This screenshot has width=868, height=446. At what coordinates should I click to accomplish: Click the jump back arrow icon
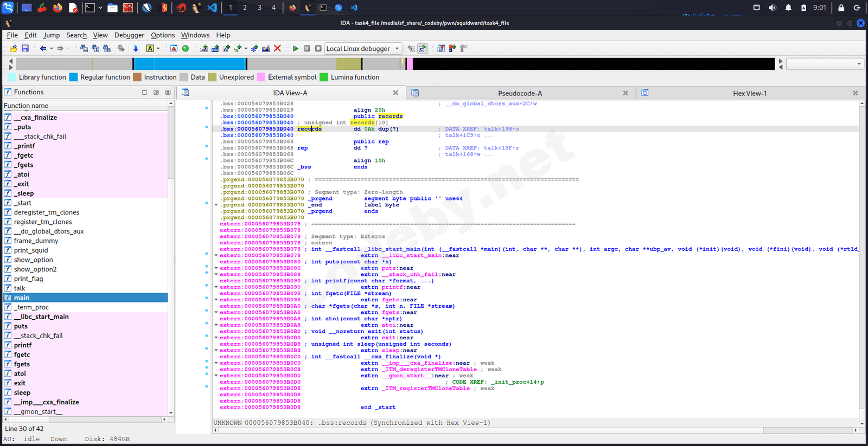coord(43,49)
